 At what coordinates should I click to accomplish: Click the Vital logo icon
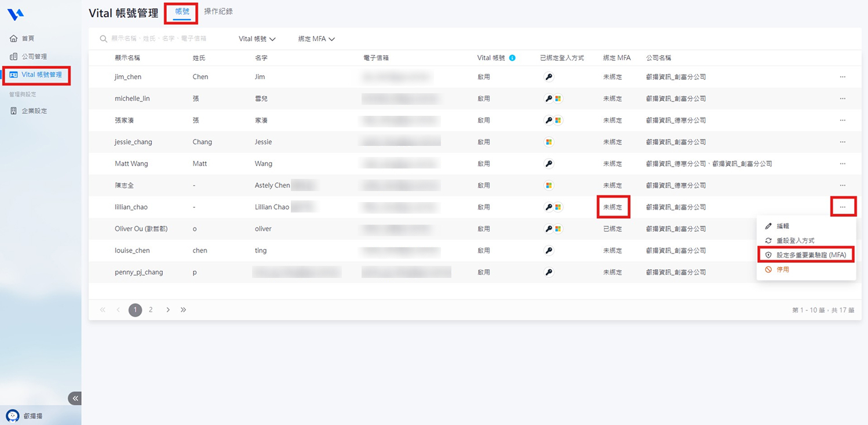click(16, 14)
